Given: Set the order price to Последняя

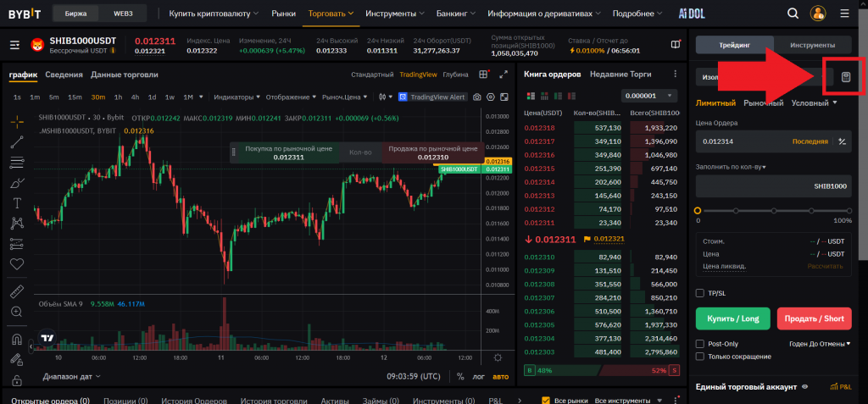Looking at the screenshot, I should pos(810,141).
